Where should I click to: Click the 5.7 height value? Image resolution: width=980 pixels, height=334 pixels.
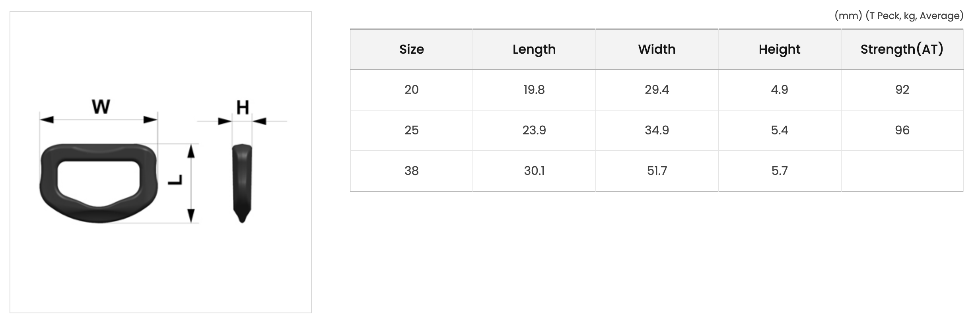tap(780, 171)
